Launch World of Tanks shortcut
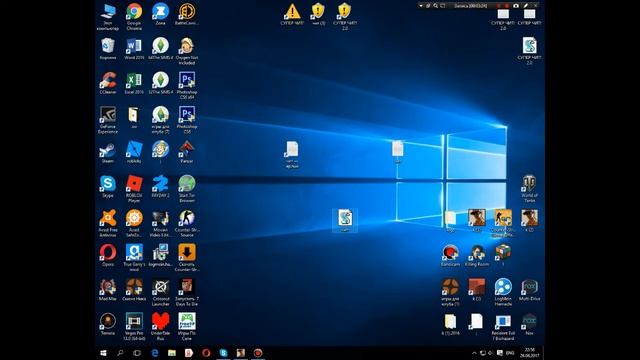This screenshot has height=360, width=640. 529,188
